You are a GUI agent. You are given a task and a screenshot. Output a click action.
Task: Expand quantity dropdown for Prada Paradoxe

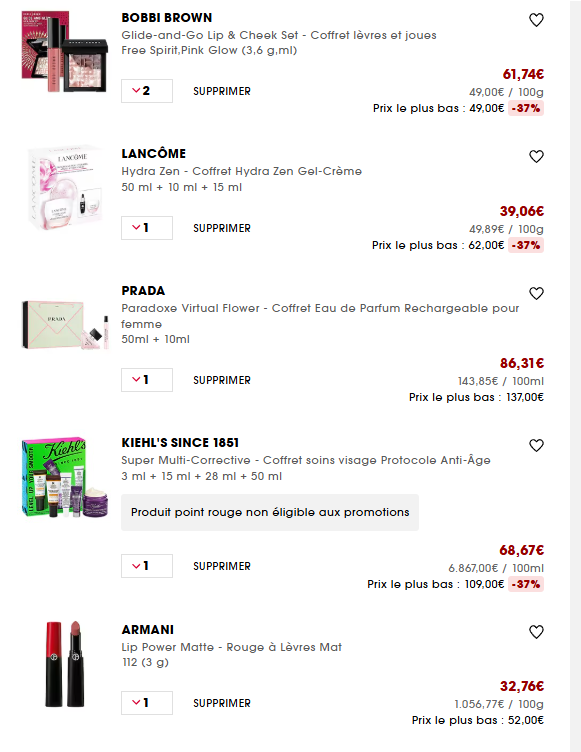tap(147, 380)
